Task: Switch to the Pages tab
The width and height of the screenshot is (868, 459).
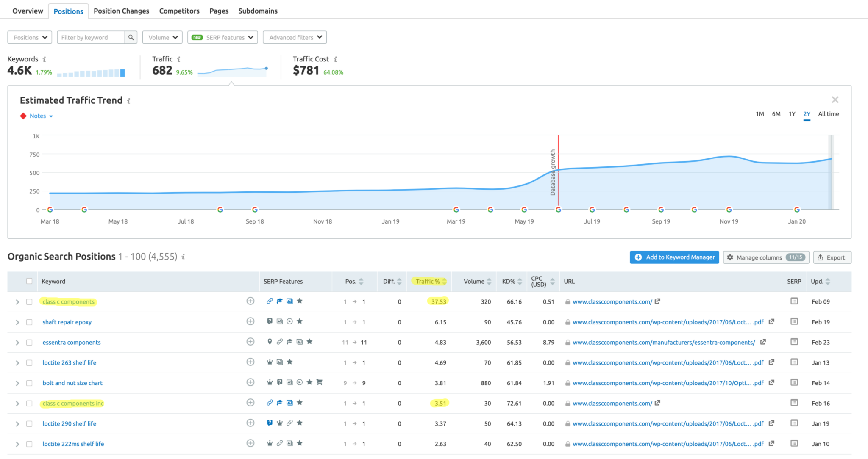Action: tap(219, 11)
